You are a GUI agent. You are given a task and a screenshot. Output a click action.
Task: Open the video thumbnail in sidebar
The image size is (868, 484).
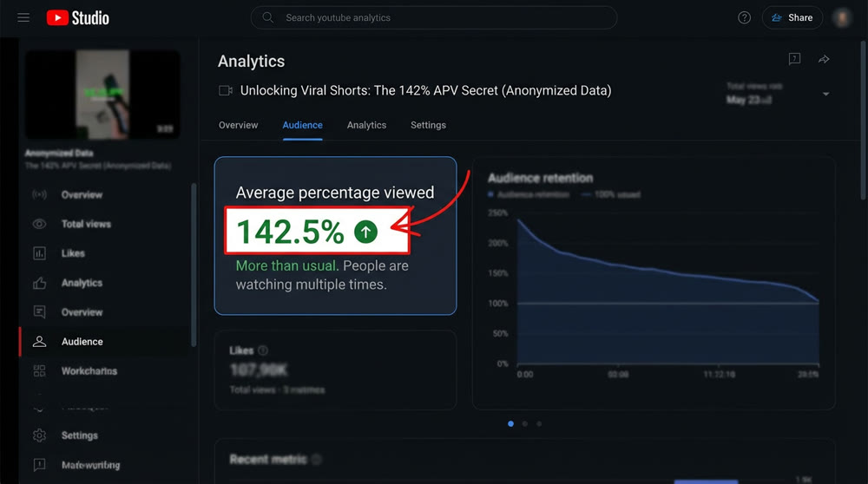[x=102, y=94]
